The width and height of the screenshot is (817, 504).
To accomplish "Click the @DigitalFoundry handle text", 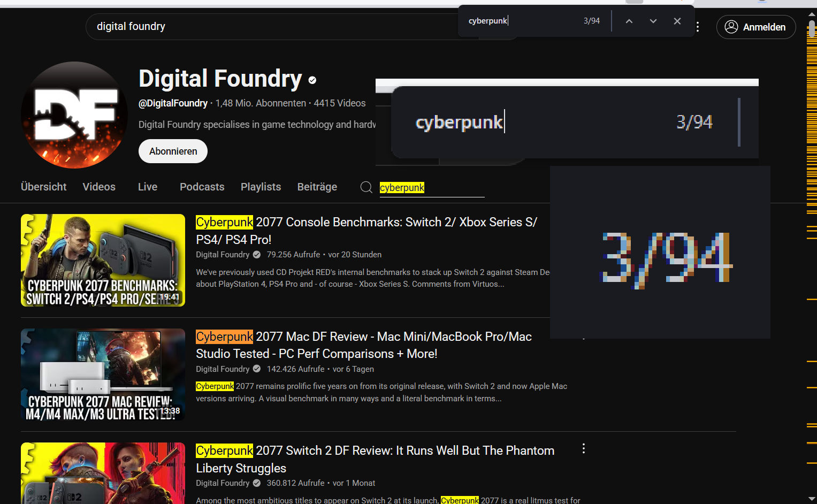I will [x=173, y=103].
